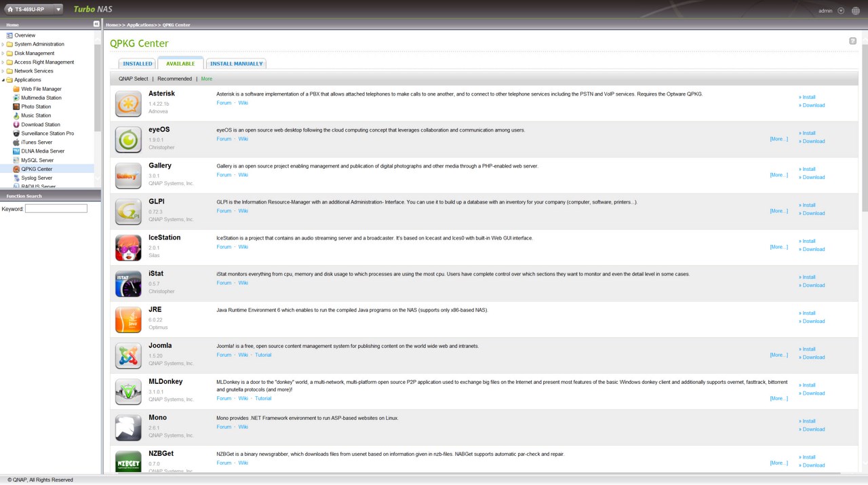868x485 pixels.
Task: Open the help icon in QPKG Center
Action: tap(852, 41)
